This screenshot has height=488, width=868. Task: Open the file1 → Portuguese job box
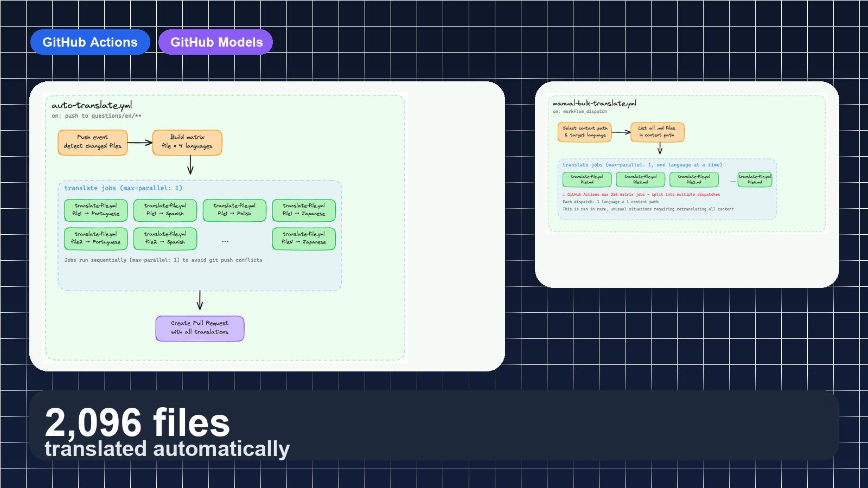click(x=95, y=210)
